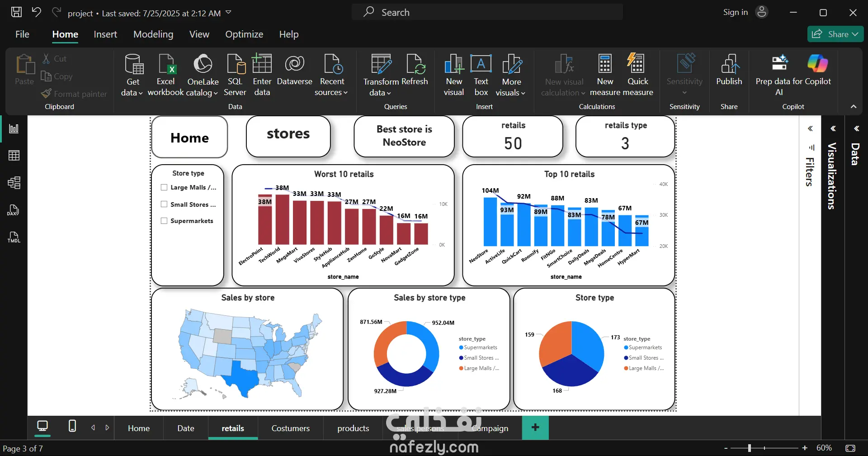Switch to mobile layout view

[x=72, y=426]
